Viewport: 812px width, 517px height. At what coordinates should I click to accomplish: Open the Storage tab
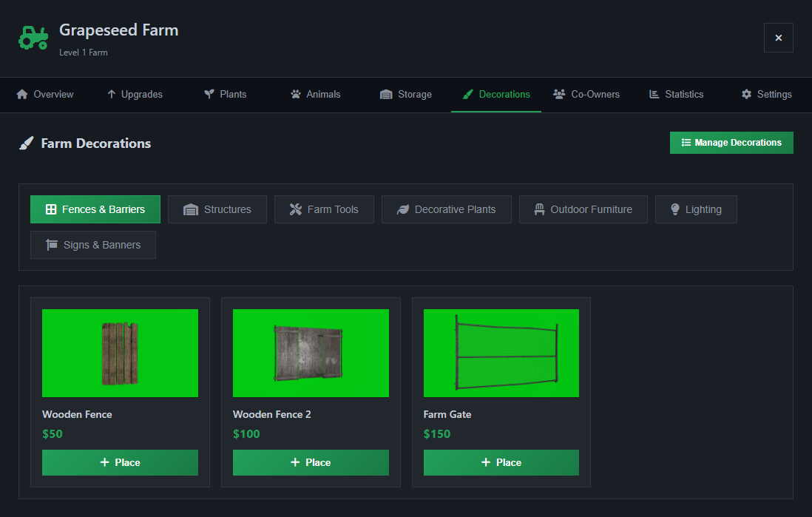[x=406, y=95]
